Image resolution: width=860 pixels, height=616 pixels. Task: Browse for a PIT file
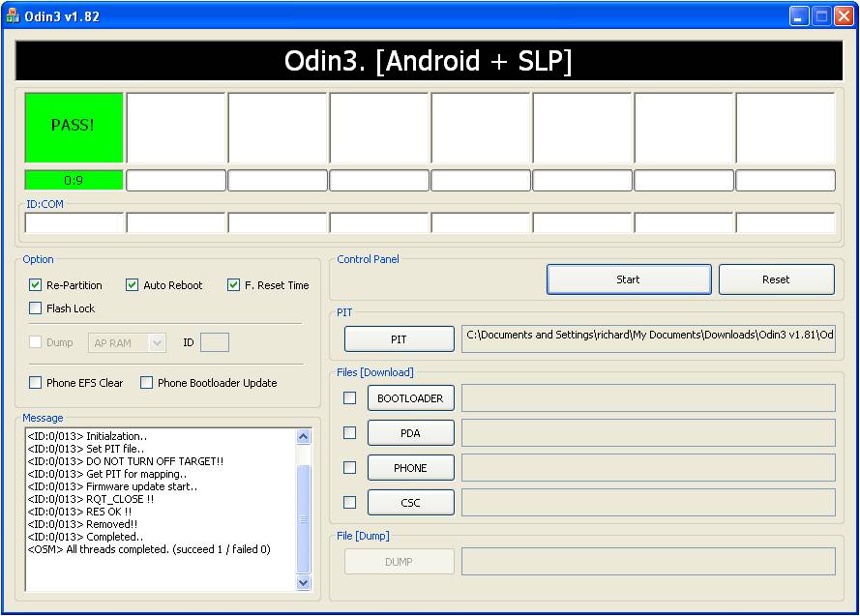tap(399, 339)
